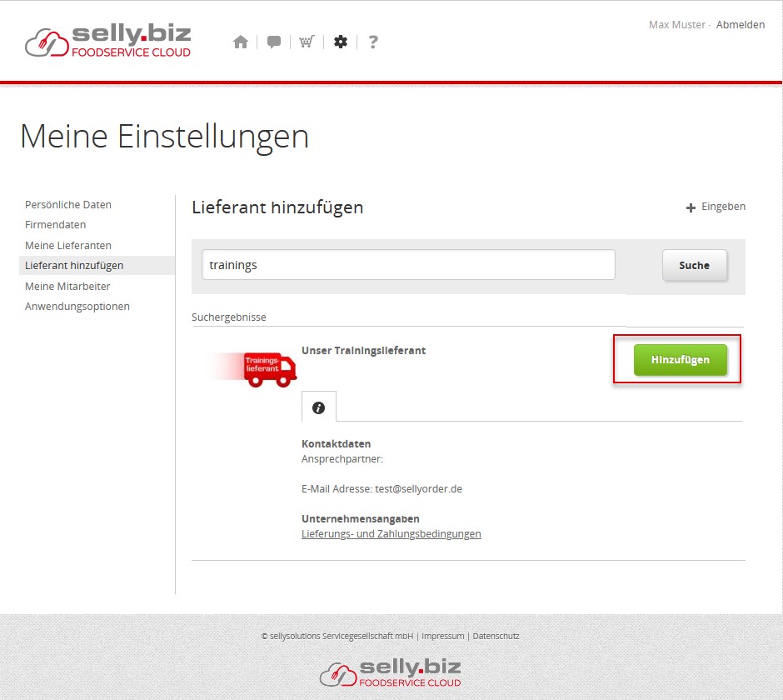Click the test@sellyorder.de email address
Viewport: 783px width, 700px height.
pos(418,488)
